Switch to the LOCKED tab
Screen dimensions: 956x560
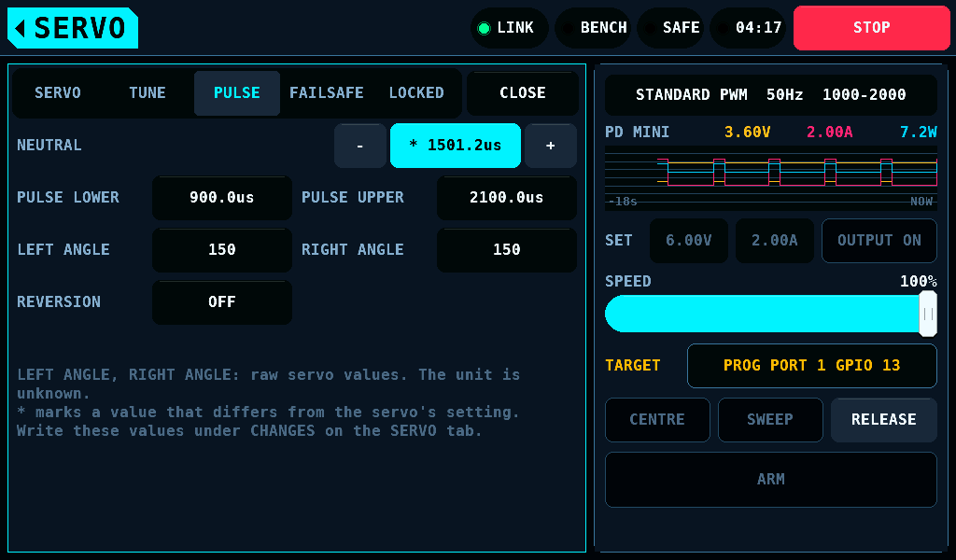tap(416, 93)
